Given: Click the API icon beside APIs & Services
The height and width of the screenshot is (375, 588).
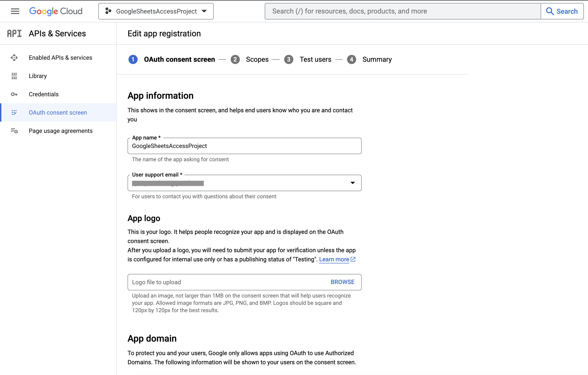Looking at the screenshot, I should pos(14,33).
